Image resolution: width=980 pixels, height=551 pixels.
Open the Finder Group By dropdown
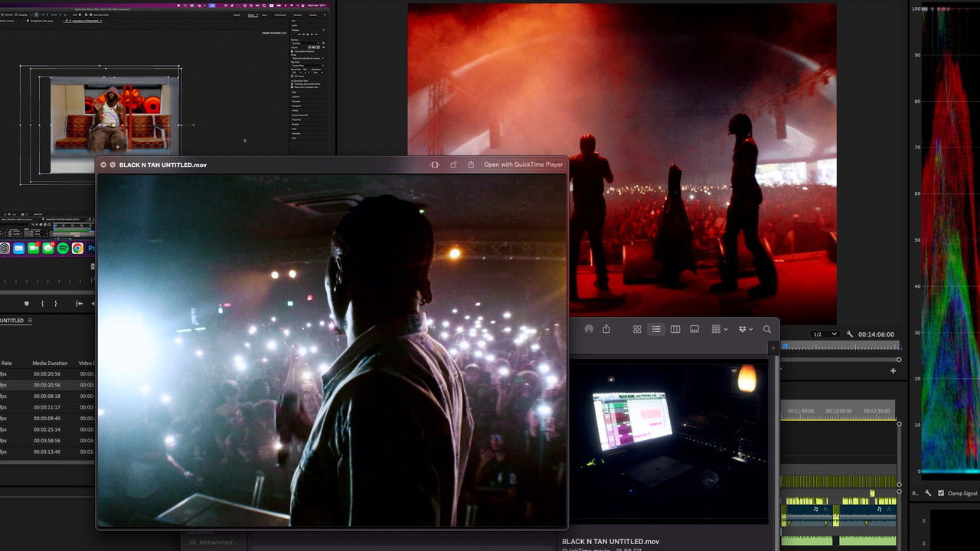click(720, 329)
